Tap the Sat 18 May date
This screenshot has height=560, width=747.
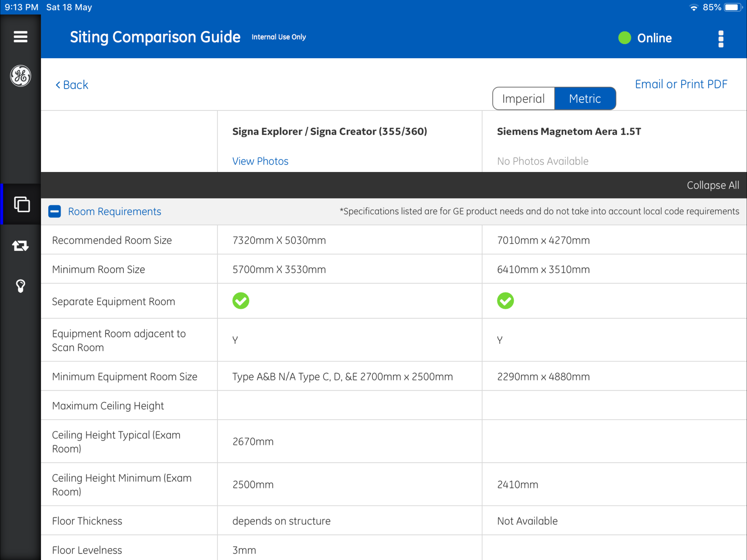[x=69, y=7]
